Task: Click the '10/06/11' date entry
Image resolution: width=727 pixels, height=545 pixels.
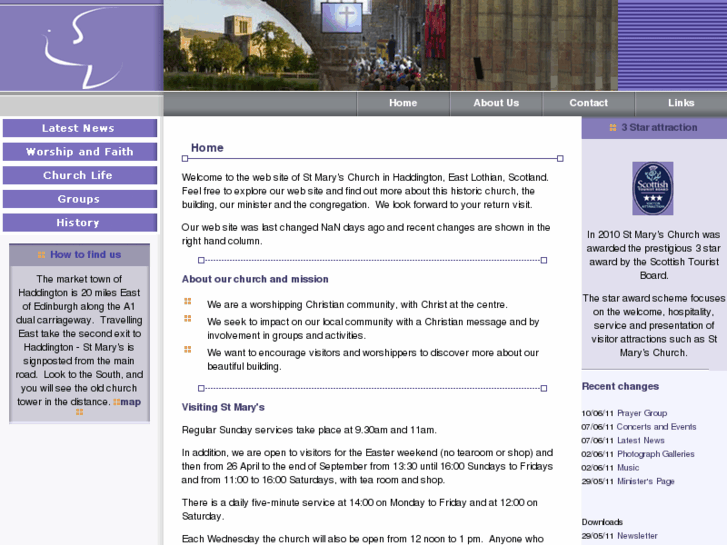Action: (x=598, y=413)
